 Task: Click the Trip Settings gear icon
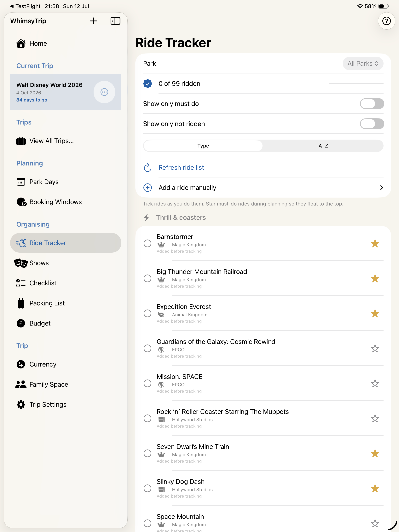[x=21, y=405]
